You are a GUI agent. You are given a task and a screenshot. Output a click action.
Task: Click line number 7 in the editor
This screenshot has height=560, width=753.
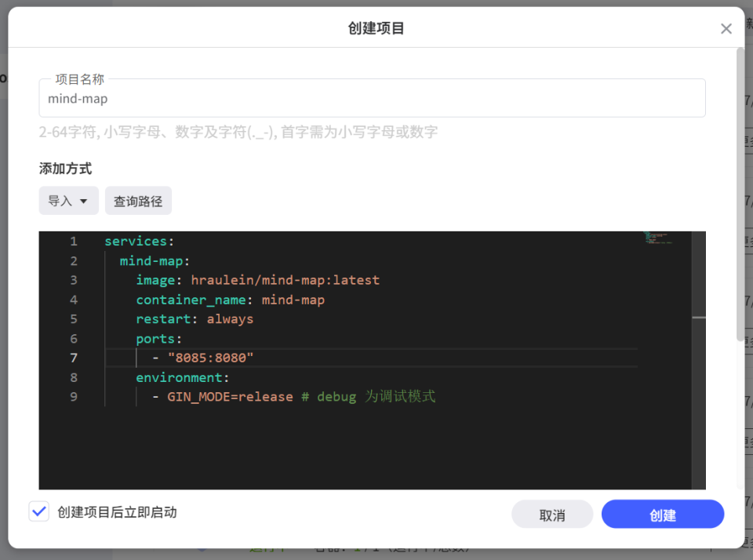[x=74, y=358]
